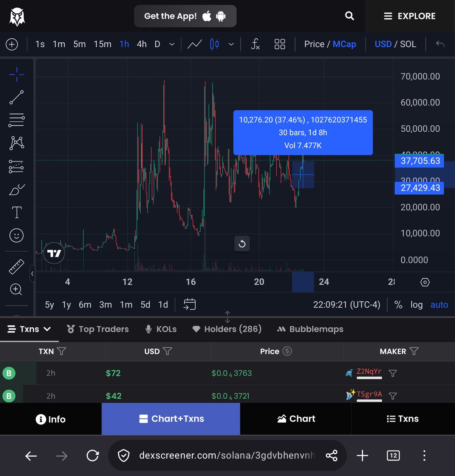Switch to the Chart bottom tab
Screen dimensions: 455x476
(x=296, y=419)
